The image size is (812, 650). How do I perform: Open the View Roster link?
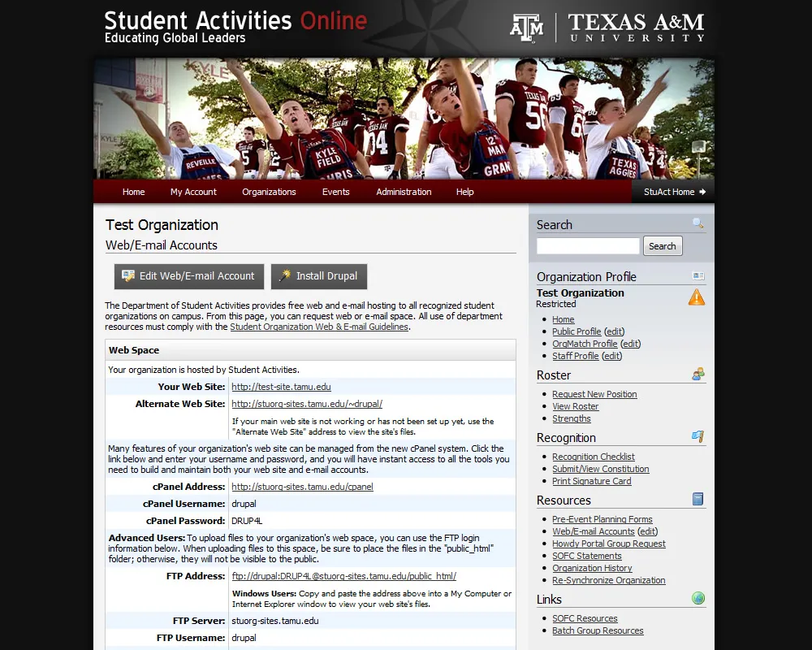[576, 406]
